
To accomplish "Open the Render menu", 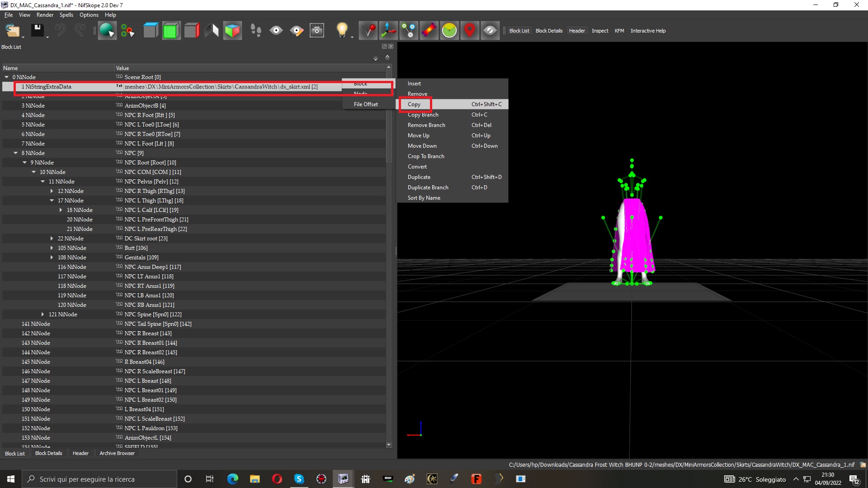I will [45, 15].
